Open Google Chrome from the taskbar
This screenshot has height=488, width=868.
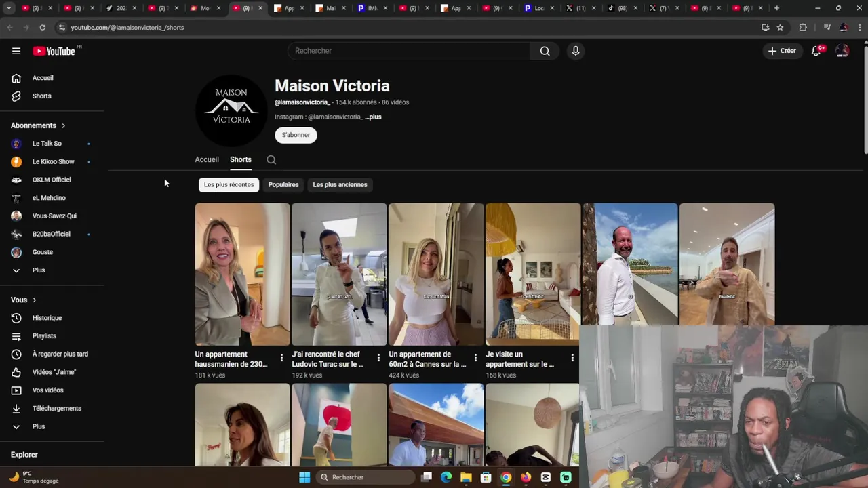(506, 477)
